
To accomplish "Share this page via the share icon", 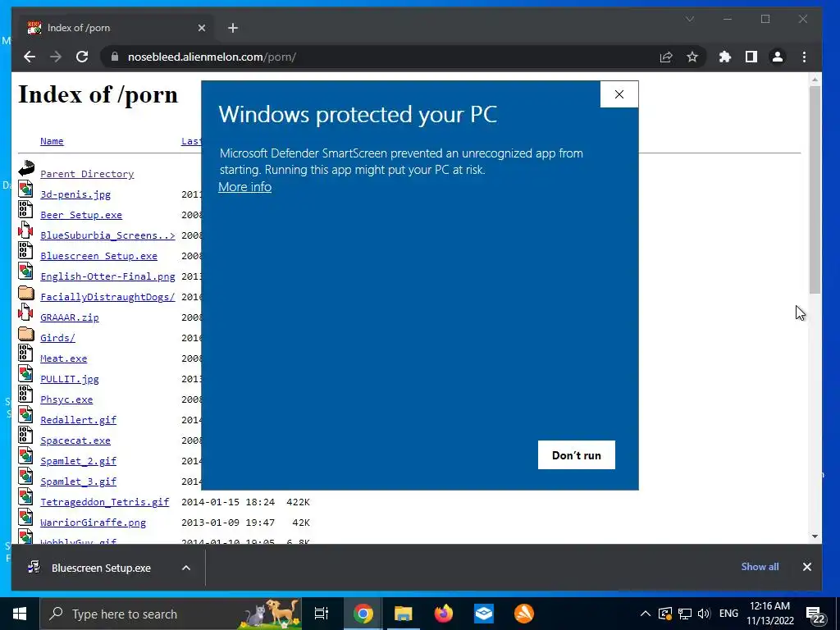I will point(666,57).
